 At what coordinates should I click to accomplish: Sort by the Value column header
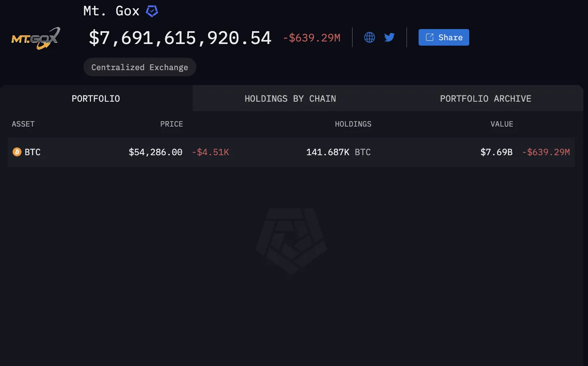pyautogui.click(x=502, y=124)
